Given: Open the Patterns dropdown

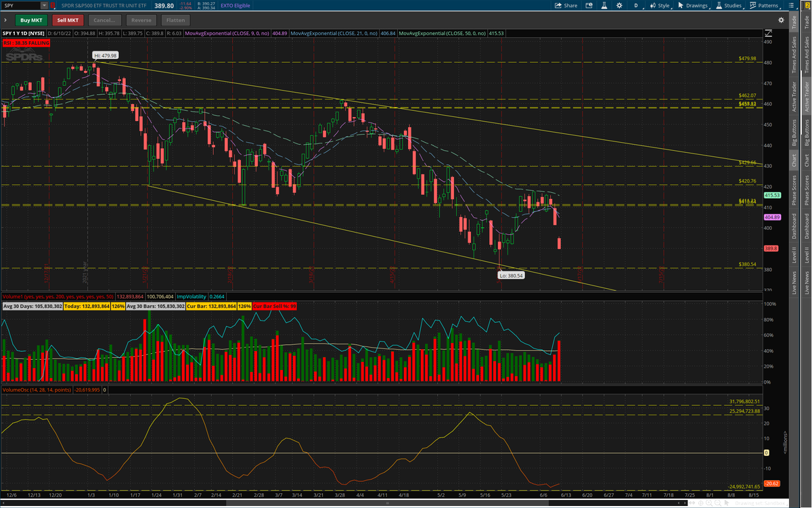Looking at the screenshot, I should [765, 5].
